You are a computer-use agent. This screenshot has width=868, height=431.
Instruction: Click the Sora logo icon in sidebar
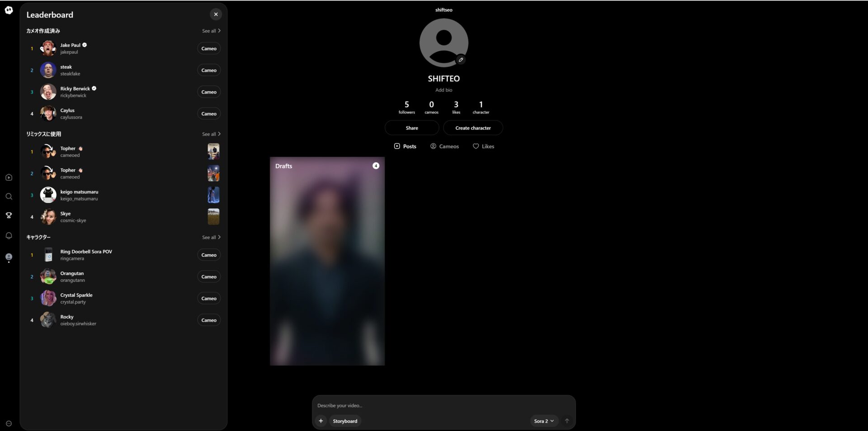(x=9, y=10)
